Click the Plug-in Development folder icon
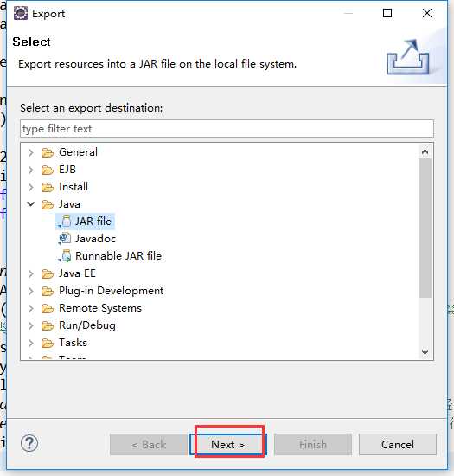Image resolution: width=454 pixels, height=476 pixels. click(x=48, y=292)
